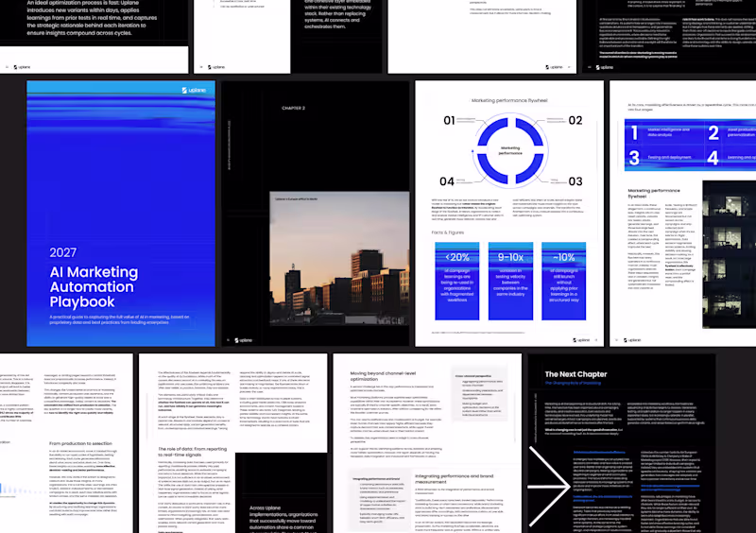
Task: Select the city skyline sunset photo
Action: pyautogui.click(x=339, y=259)
